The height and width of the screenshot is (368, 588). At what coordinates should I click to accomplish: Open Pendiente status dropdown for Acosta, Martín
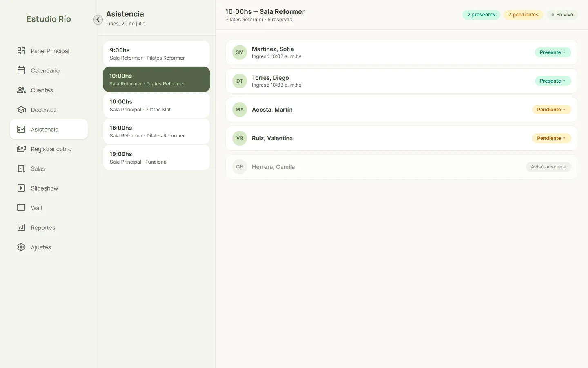click(552, 110)
